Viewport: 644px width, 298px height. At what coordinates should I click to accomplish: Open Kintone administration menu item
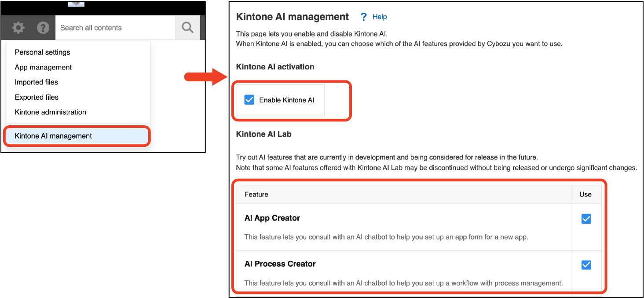(50, 112)
